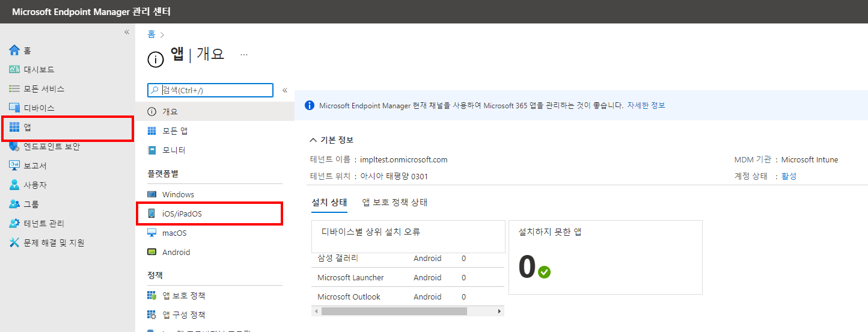Collapse the 기본 정보 section
This screenshot has height=332, width=868.
(313, 140)
